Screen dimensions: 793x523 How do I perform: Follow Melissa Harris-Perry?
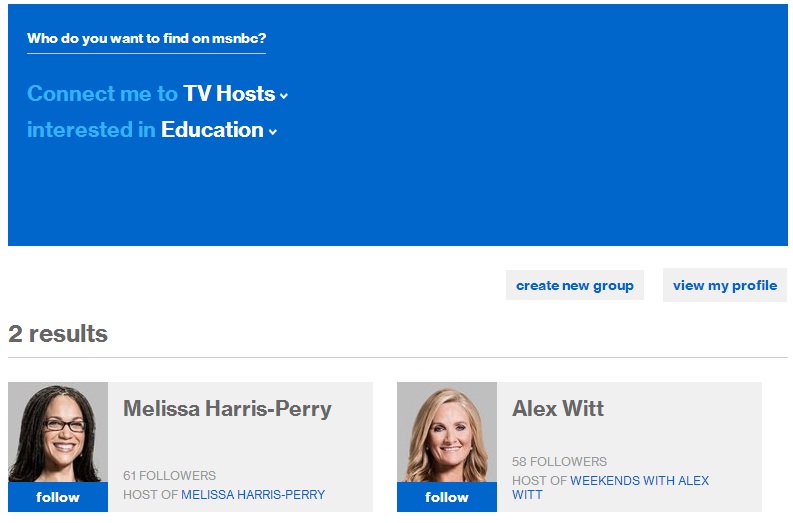(x=58, y=497)
